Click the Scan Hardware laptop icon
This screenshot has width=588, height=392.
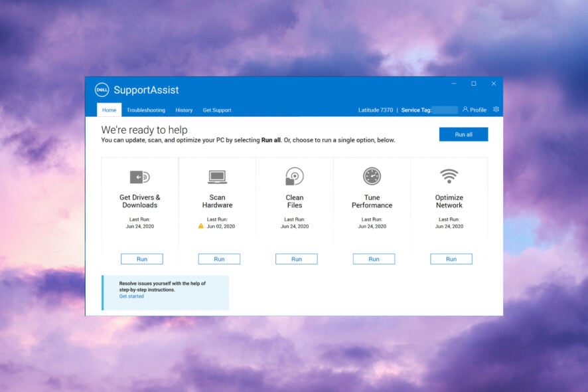pos(218,176)
